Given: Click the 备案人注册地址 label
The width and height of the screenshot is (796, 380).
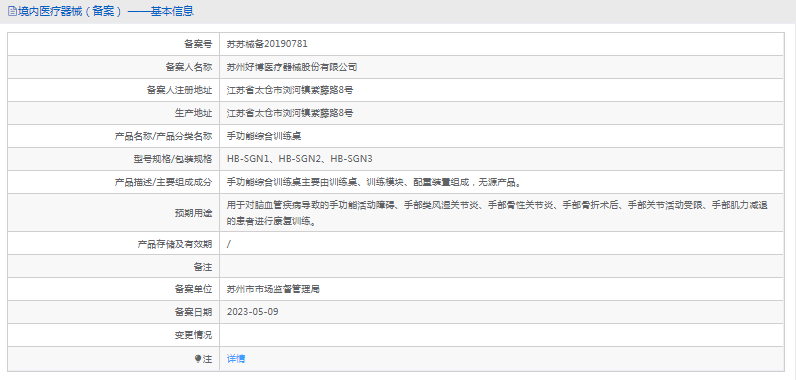Looking at the screenshot, I should pyautogui.click(x=179, y=90).
